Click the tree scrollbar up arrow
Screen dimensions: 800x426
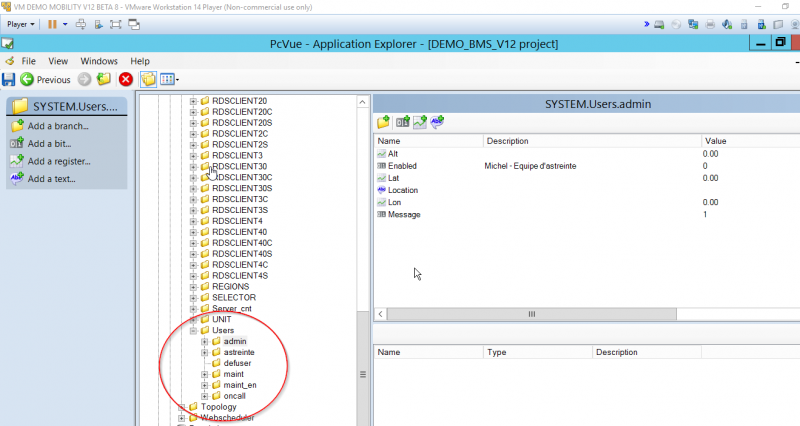(362, 102)
